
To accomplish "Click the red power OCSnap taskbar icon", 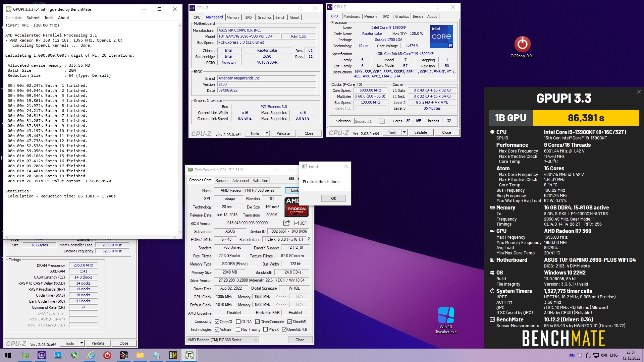I will (x=107, y=355).
